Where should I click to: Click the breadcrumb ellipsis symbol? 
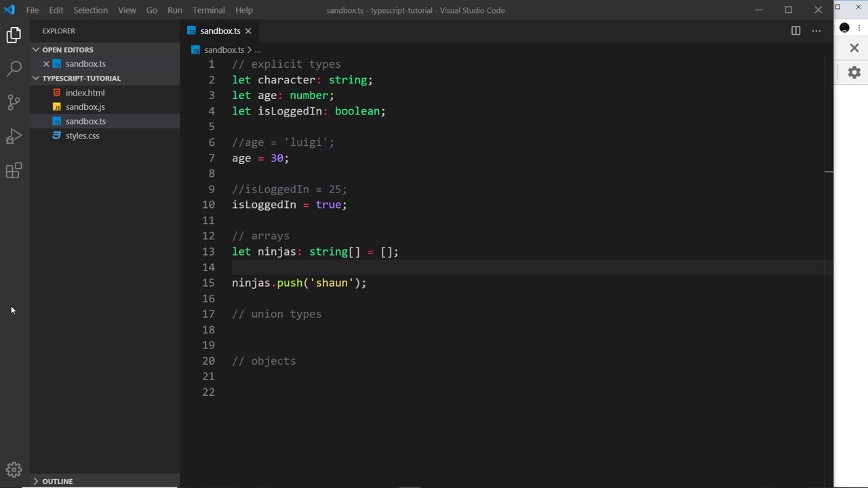(258, 49)
